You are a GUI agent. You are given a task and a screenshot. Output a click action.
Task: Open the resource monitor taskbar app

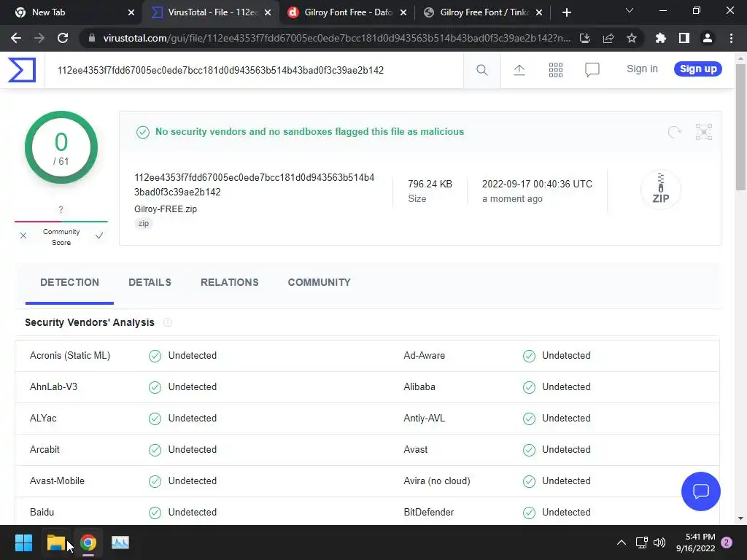(120, 542)
